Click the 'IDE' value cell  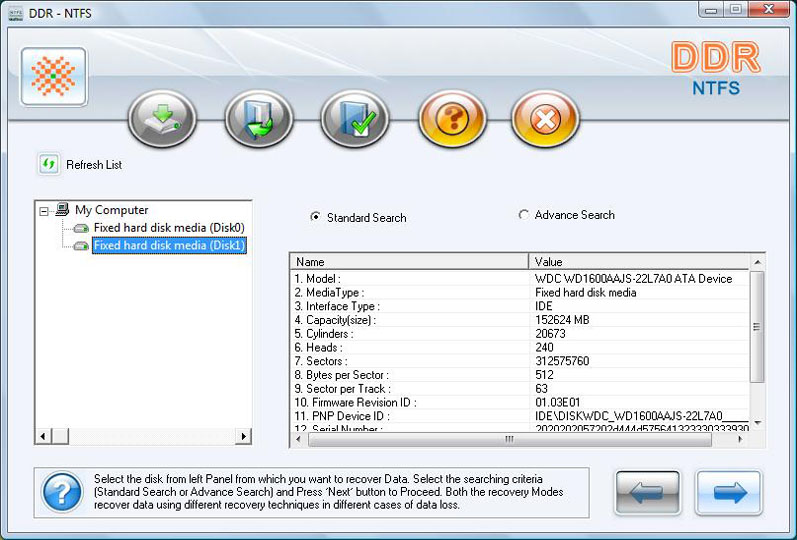point(544,306)
